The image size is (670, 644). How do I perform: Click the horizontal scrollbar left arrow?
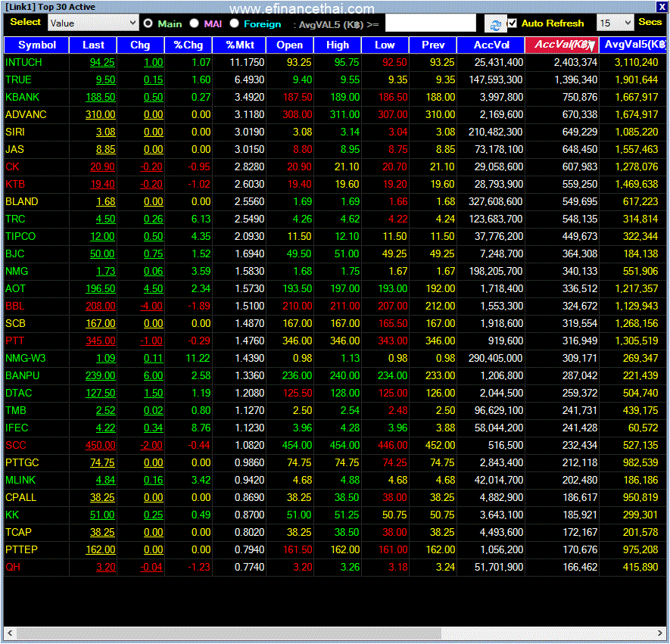click(11, 633)
